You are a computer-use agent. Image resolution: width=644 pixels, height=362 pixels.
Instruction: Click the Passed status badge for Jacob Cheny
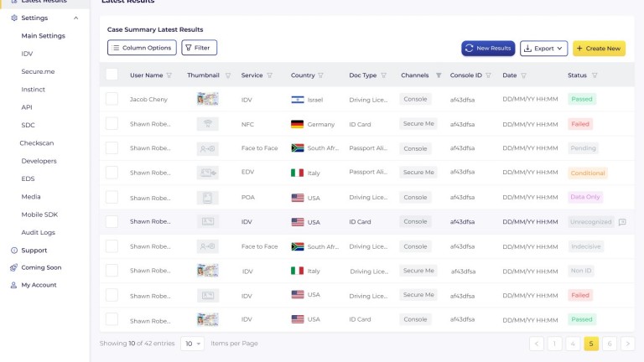tap(581, 99)
